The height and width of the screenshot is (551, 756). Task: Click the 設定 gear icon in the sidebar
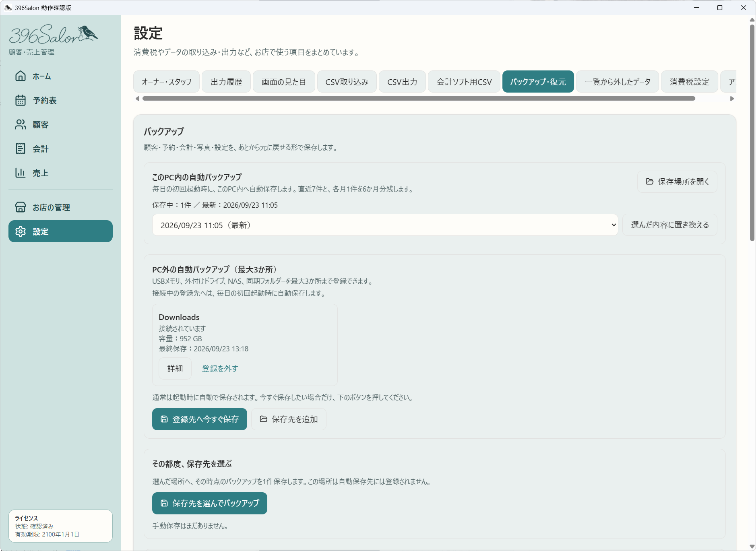click(21, 231)
